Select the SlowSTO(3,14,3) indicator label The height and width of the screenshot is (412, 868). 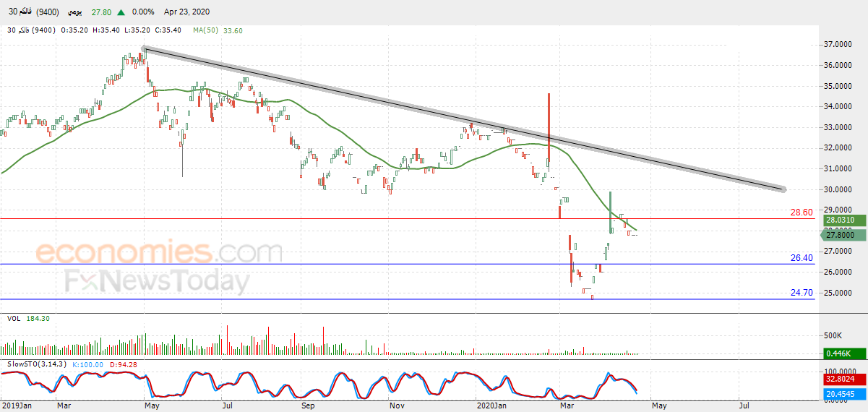click(38, 364)
